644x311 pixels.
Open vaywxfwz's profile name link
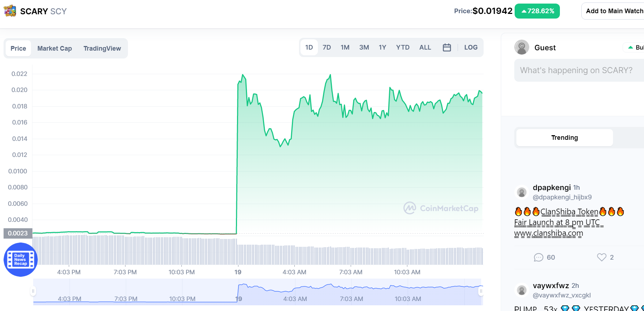pos(551,286)
